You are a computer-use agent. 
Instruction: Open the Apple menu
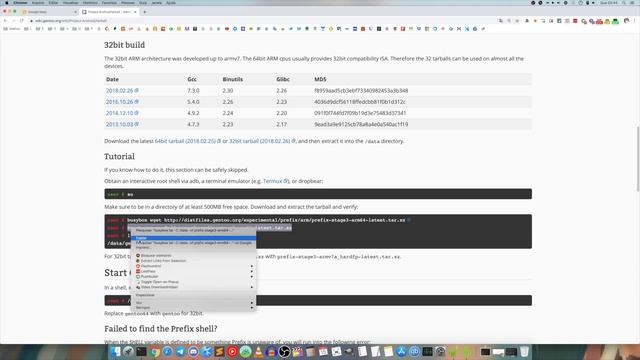(7, 2)
